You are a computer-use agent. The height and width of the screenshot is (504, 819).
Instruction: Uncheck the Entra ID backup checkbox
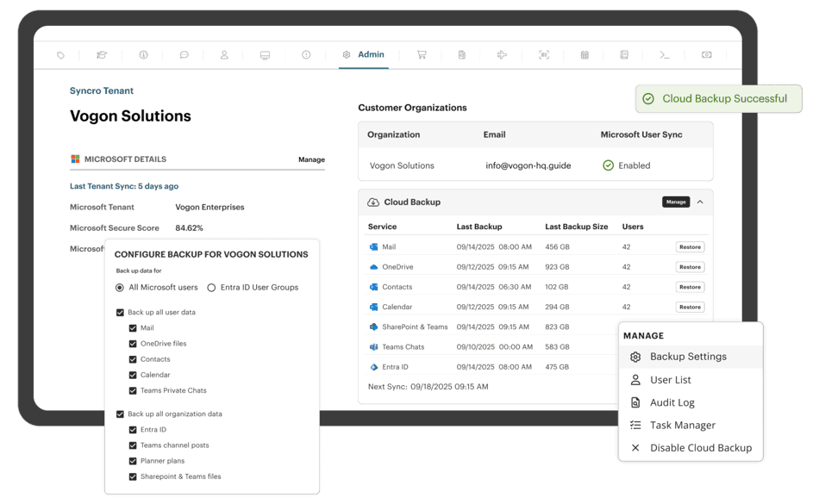(x=133, y=430)
